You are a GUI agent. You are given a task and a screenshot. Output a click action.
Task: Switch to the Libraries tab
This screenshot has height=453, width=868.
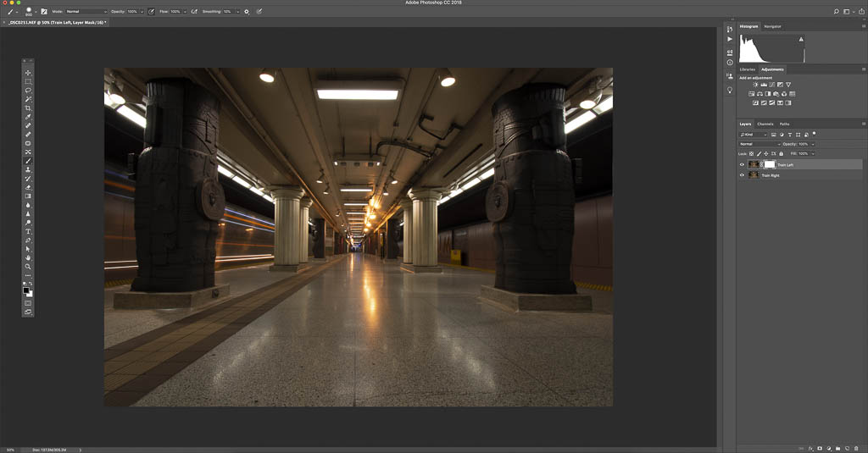748,69
